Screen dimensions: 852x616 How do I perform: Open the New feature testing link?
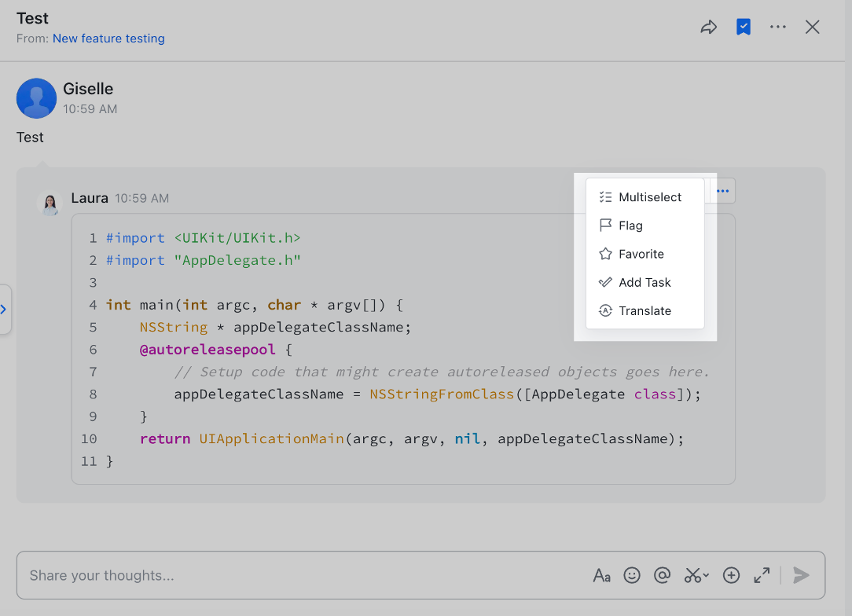(x=108, y=38)
